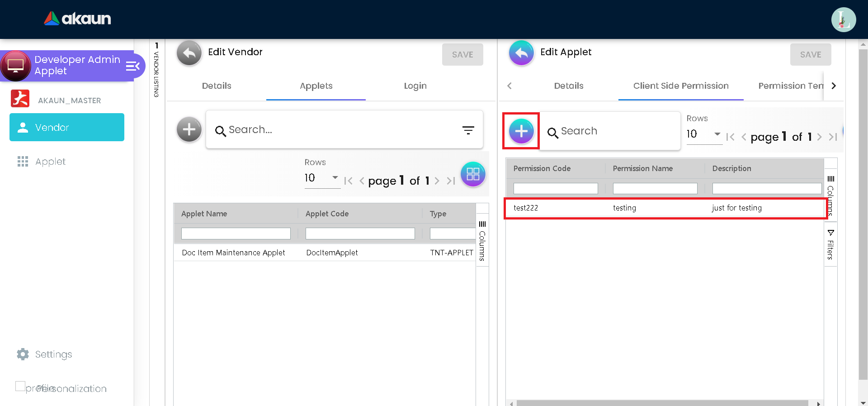Select Vendor in the sidebar
This screenshot has height=406, width=868.
coord(67,128)
